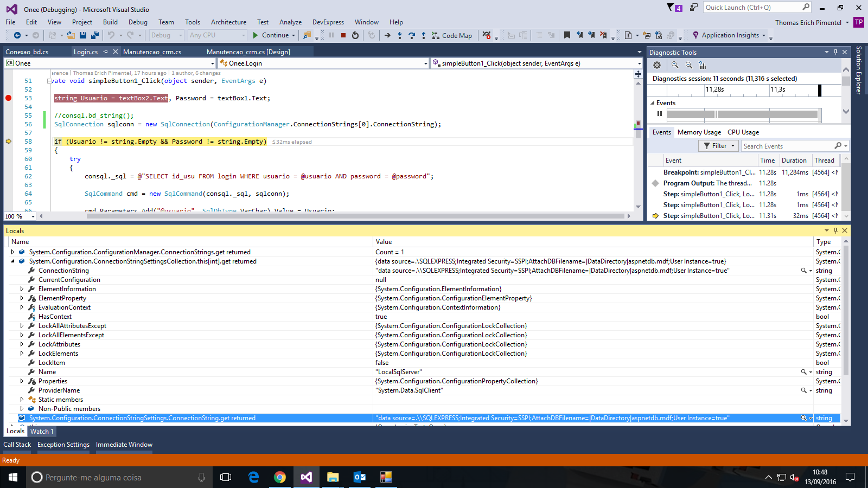
Task: Expand the ElementInformation local
Action: (22, 289)
